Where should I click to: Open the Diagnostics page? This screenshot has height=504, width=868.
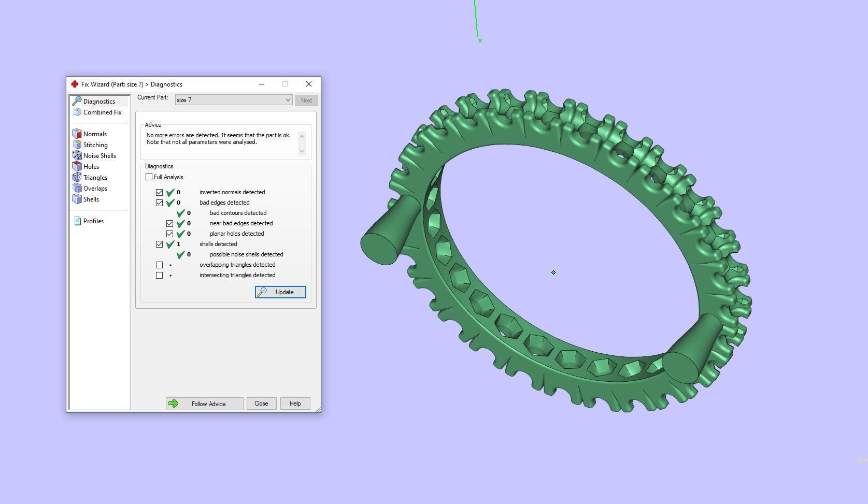click(99, 101)
